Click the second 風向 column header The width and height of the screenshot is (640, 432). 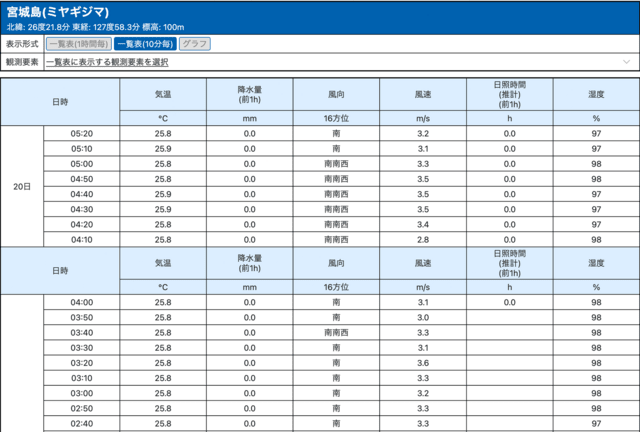pos(336,263)
